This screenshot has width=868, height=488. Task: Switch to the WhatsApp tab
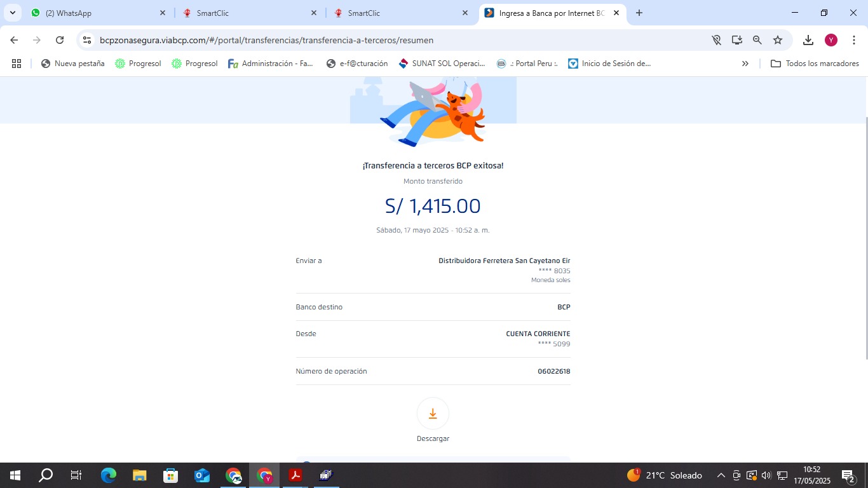[x=95, y=13]
